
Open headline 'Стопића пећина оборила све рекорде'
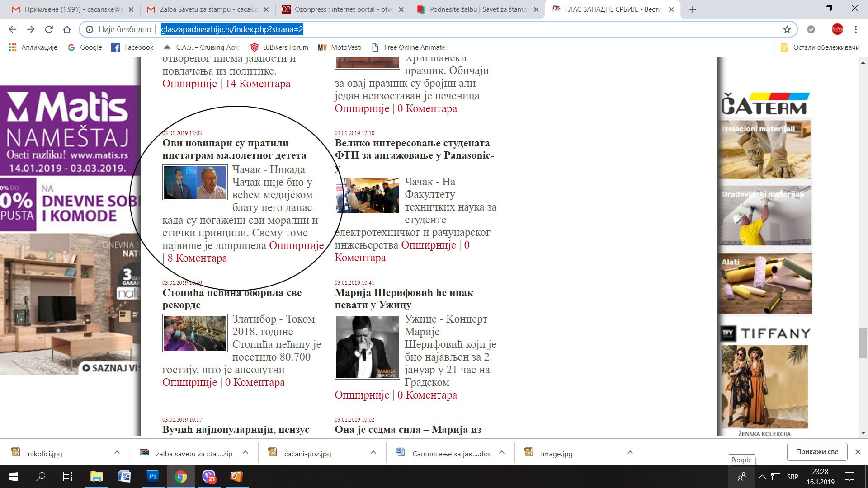coord(232,299)
